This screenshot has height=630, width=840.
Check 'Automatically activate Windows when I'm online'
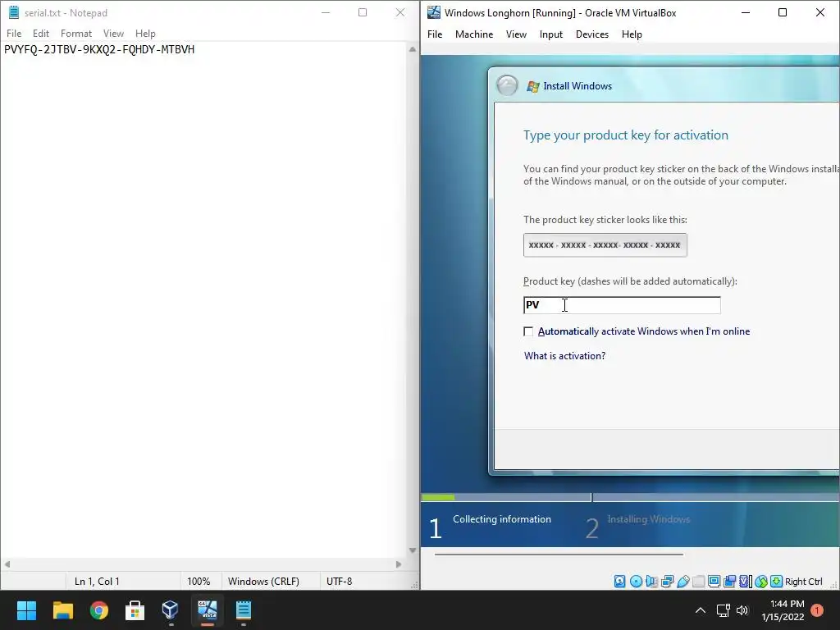(528, 331)
